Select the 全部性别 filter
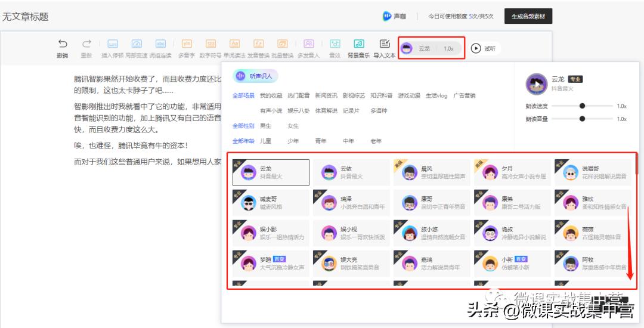Viewport: 644px width, 328px height. point(243,126)
